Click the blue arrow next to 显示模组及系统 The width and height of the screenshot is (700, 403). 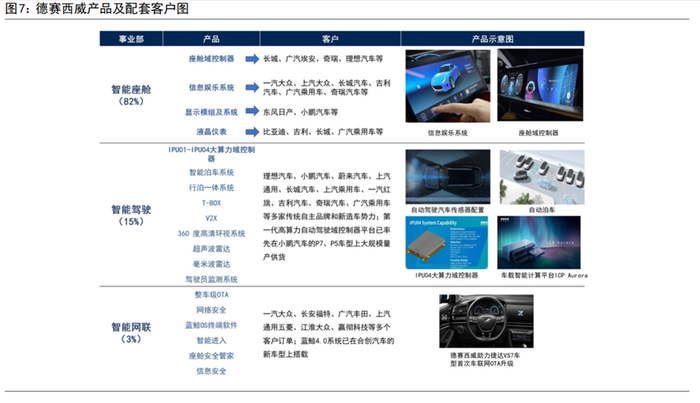click(252, 111)
